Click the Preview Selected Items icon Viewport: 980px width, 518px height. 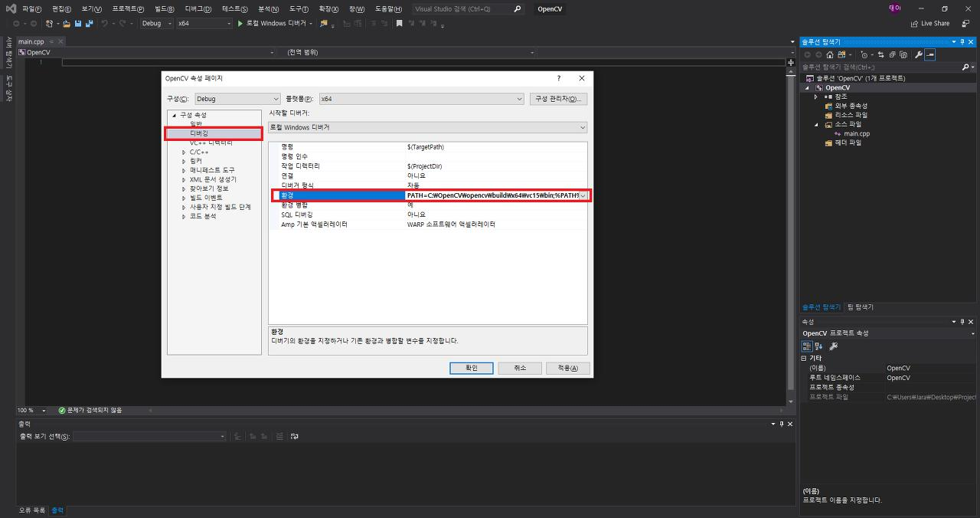click(x=929, y=54)
